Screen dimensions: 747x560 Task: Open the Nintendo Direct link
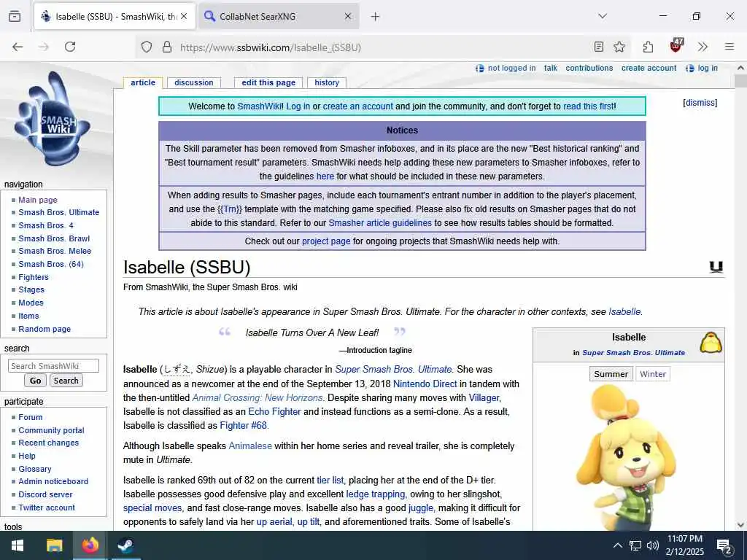425,384
